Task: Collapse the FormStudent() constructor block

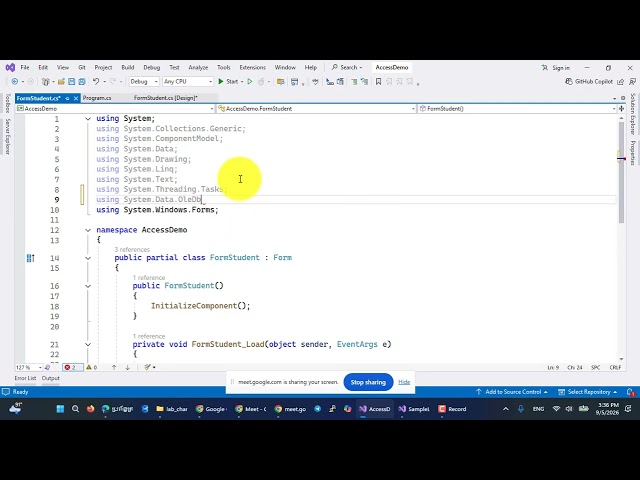Action: pyautogui.click(x=88, y=286)
